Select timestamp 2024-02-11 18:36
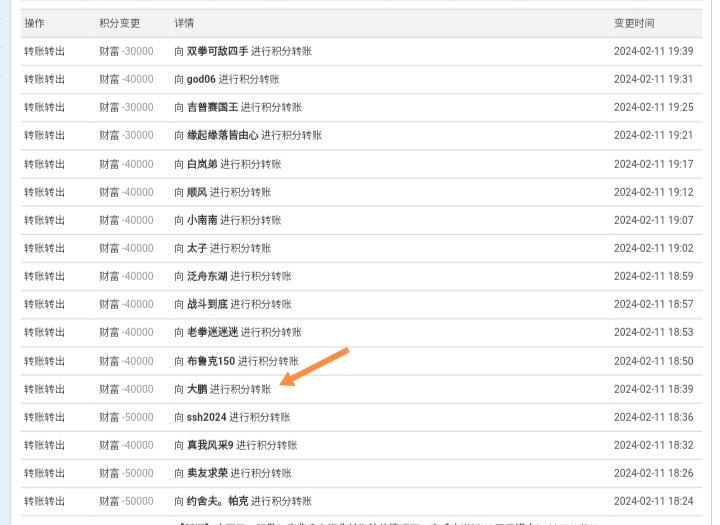 pos(653,417)
